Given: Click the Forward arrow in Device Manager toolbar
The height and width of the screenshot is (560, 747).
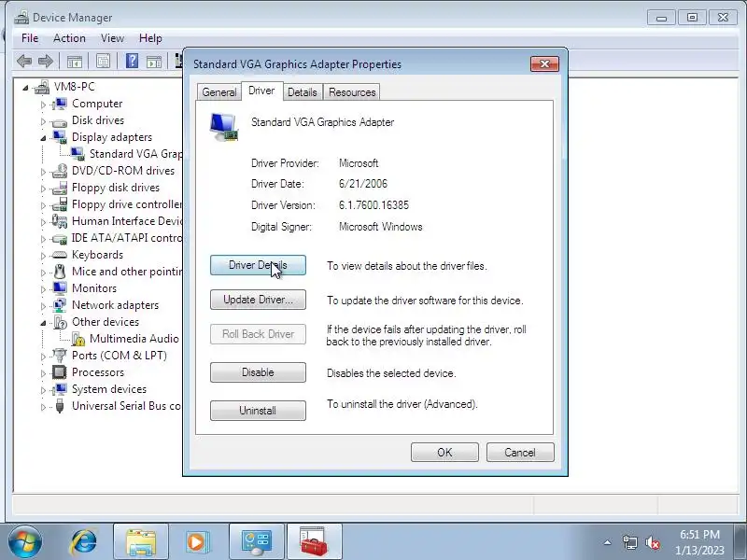Looking at the screenshot, I should click(x=45, y=61).
